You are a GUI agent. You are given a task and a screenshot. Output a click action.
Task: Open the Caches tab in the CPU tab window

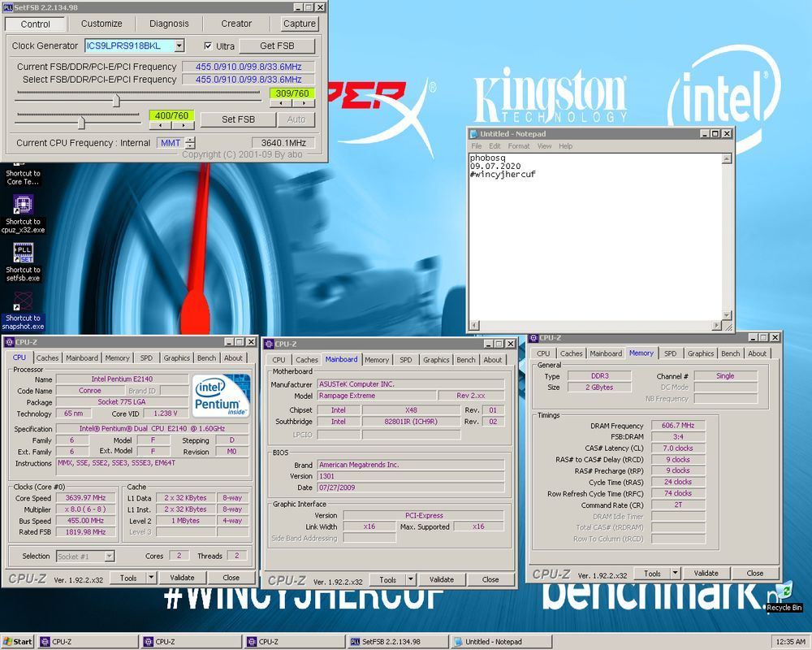click(47, 358)
